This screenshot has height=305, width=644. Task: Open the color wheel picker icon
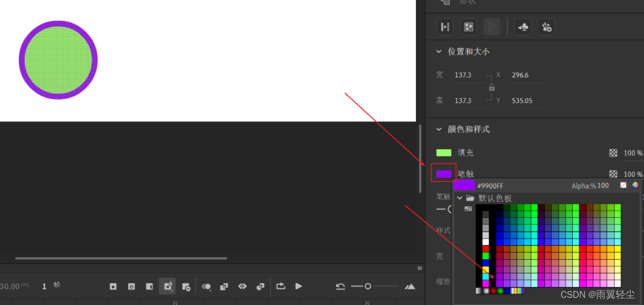pos(635,185)
